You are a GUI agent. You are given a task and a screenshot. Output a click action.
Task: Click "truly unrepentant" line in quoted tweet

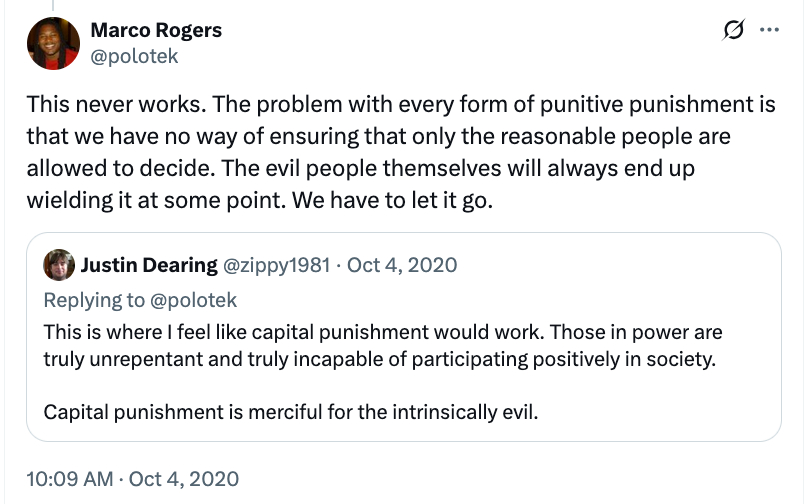380,359
